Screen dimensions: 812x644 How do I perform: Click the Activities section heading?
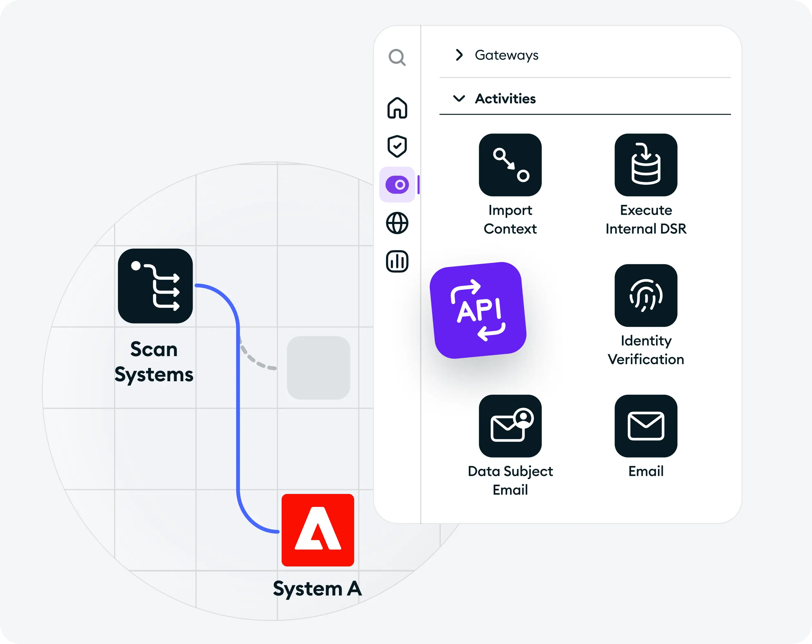[x=505, y=99]
